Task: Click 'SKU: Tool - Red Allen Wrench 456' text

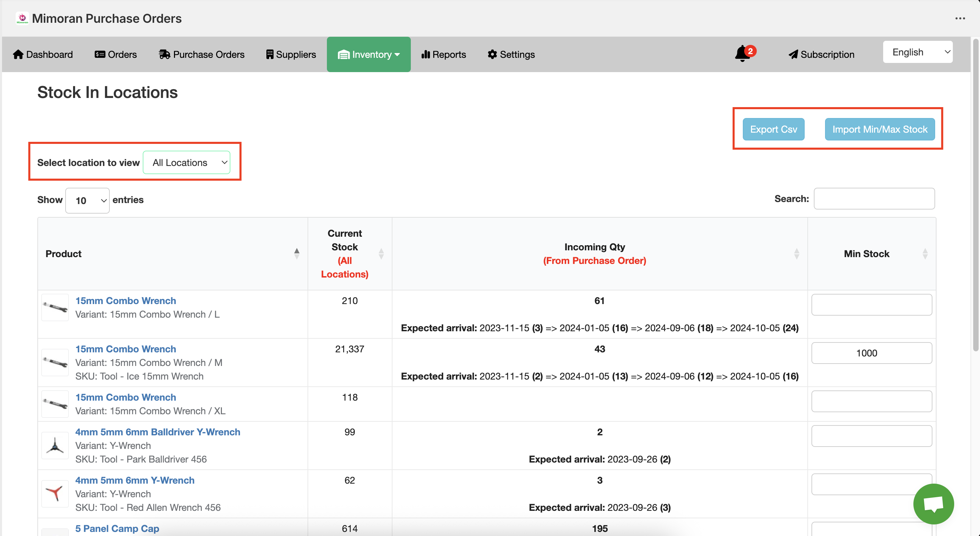Action: [147, 508]
